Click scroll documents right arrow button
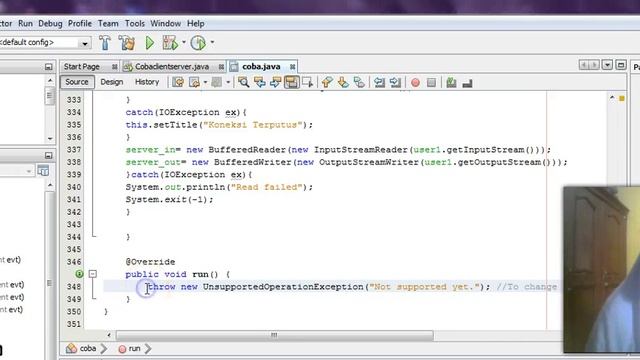 594,65
